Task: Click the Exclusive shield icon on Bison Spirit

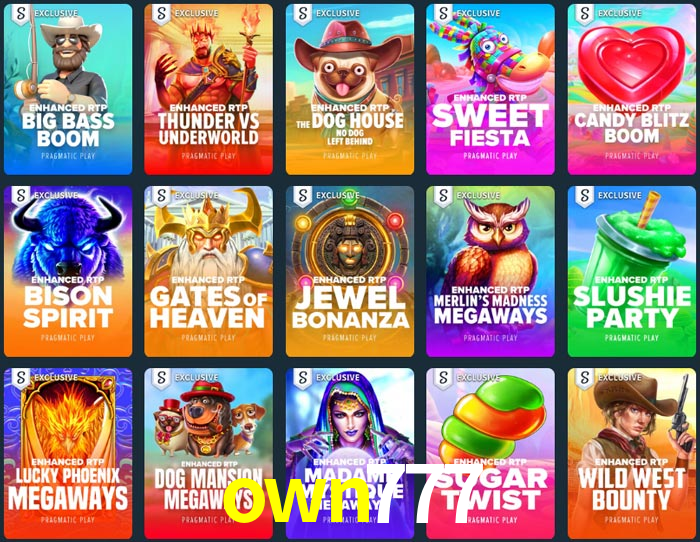Action: point(21,196)
